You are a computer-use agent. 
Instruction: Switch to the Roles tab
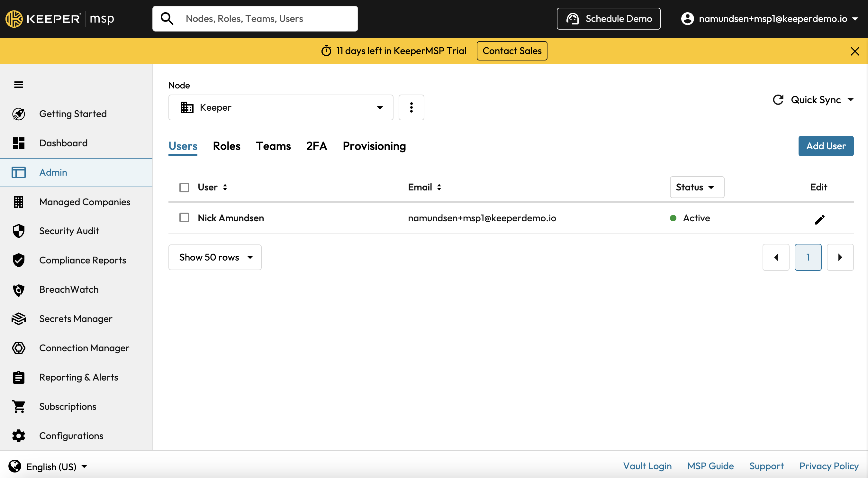click(226, 146)
